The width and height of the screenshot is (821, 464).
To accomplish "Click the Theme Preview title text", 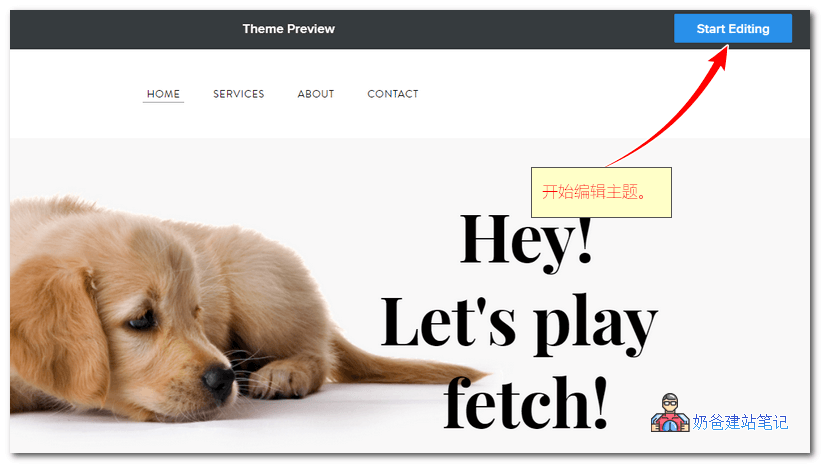I will (289, 29).
